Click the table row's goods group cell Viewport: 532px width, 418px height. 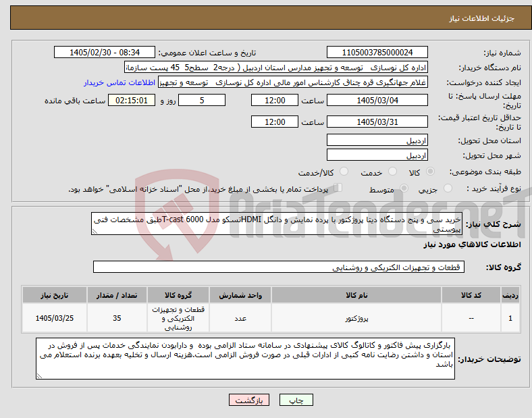pyautogui.click(x=178, y=318)
